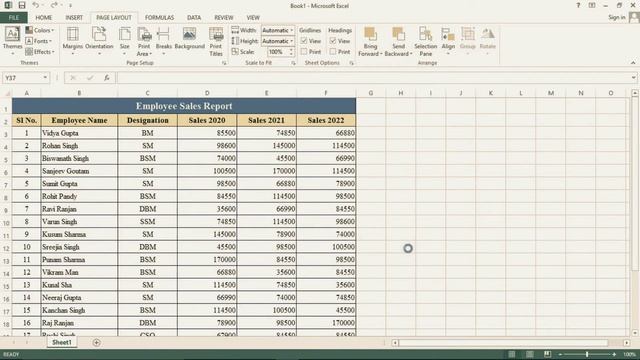Click the Save icon in quick access toolbar
Image resolution: width=640 pixels, height=360 pixels.
coord(22,5)
